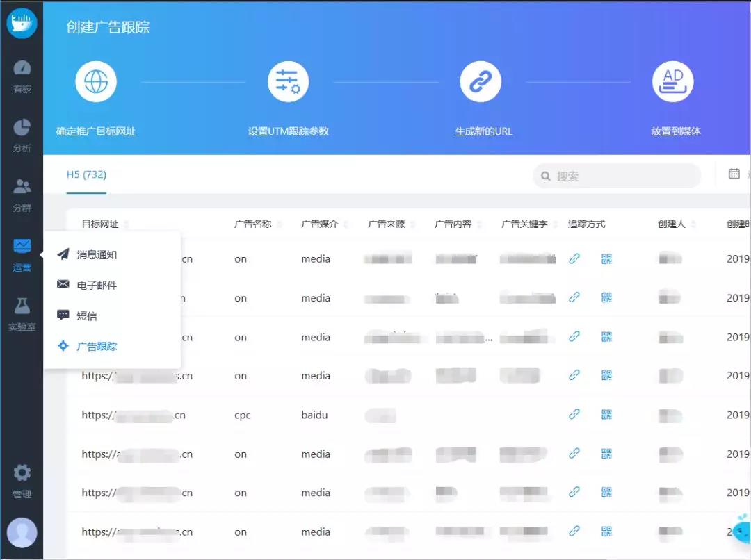This screenshot has height=560, width=751.
Task: Click the 生成新的URL step label
Action: click(x=483, y=131)
